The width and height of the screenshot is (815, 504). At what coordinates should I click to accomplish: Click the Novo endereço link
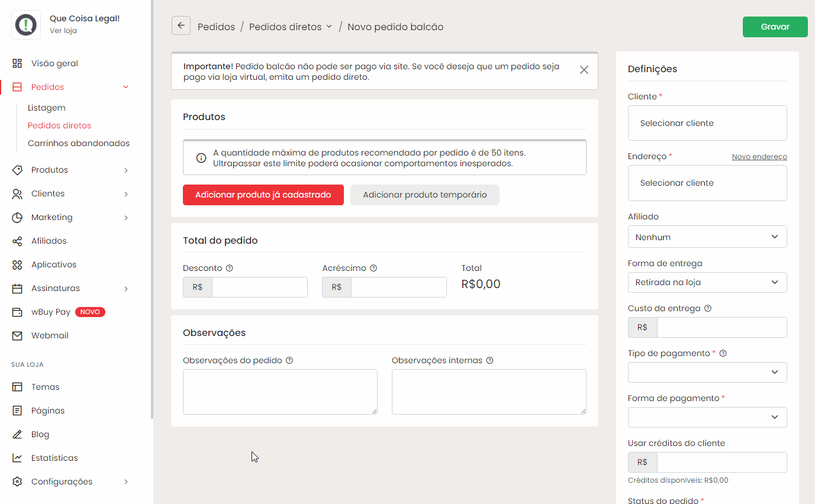coord(759,157)
